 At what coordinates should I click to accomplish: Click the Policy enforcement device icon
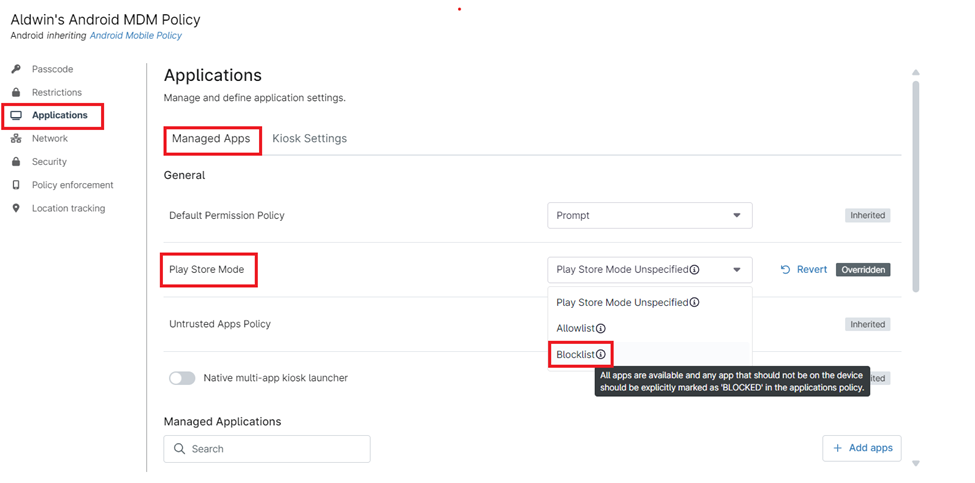click(x=16, y=185)
